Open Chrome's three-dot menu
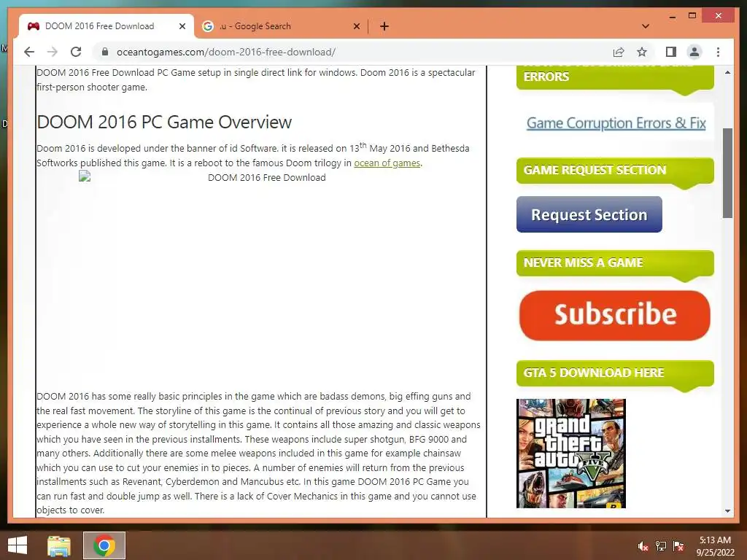The width and height of the screenshot is (747, 560). (718, 52)
